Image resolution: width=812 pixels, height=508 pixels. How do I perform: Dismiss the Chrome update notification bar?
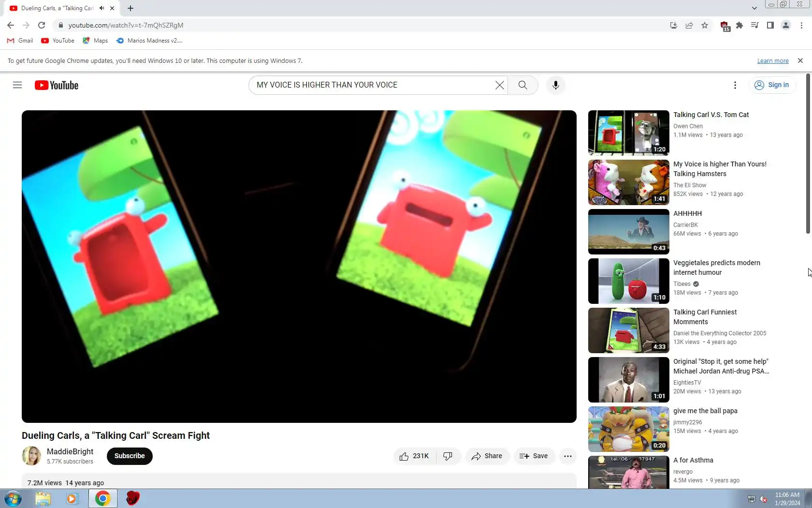[800, 60]
